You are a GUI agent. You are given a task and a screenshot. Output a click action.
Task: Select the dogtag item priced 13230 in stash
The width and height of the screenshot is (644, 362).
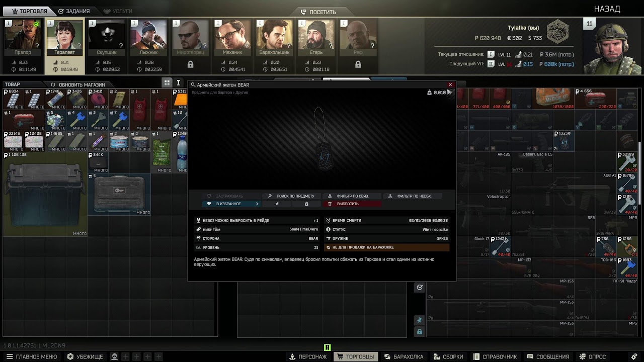coord(564,141)
